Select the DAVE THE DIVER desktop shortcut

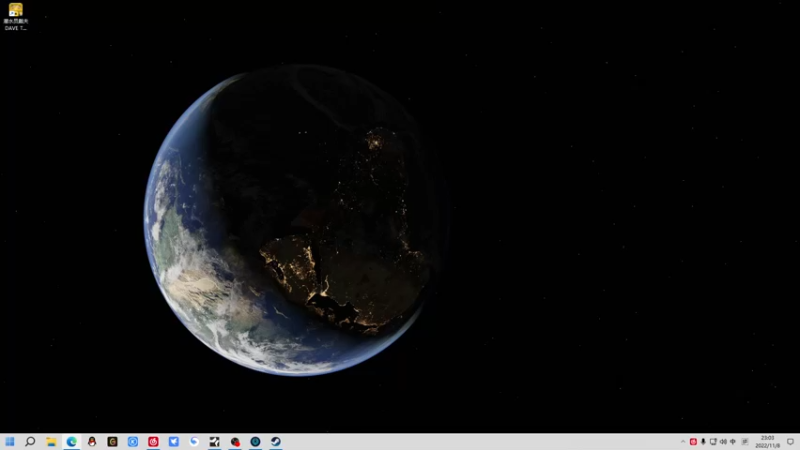tap(15, 16)
